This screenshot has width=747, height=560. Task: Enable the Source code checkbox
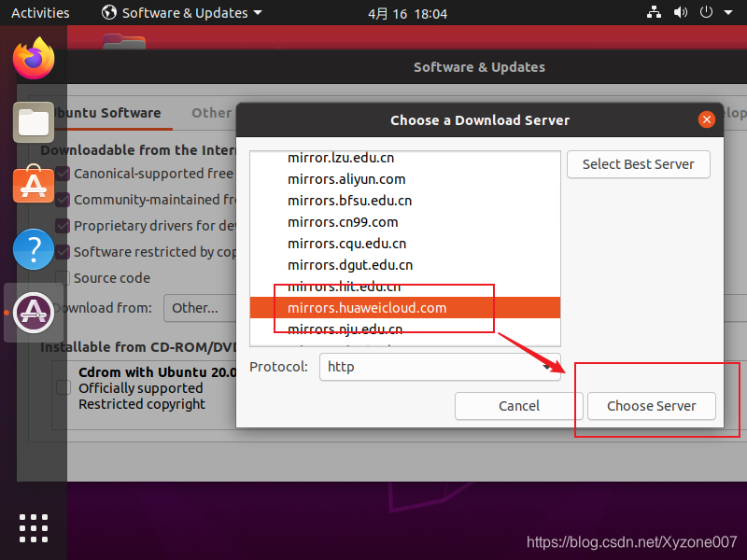[x=63, y=278]
